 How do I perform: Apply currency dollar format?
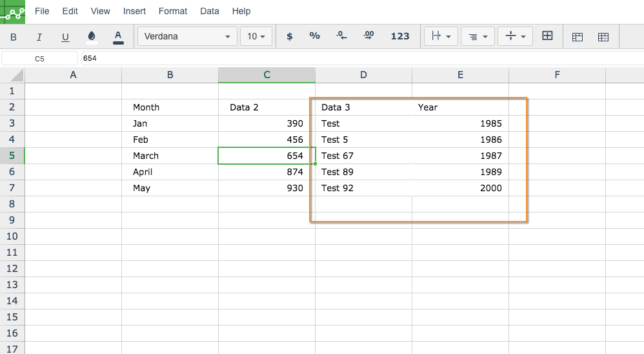click(290, 36)
